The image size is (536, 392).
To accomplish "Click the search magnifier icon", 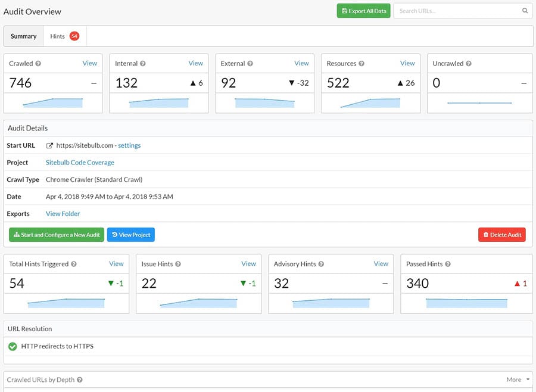I will (x=525, y=10).
